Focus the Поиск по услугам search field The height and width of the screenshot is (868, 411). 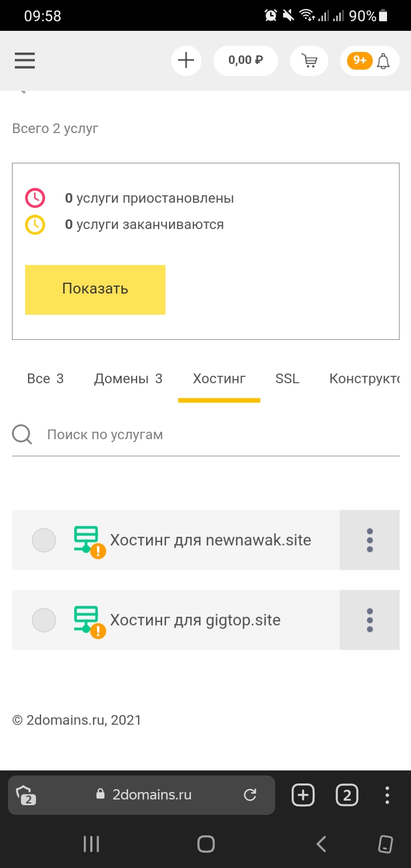coord(217,435)
